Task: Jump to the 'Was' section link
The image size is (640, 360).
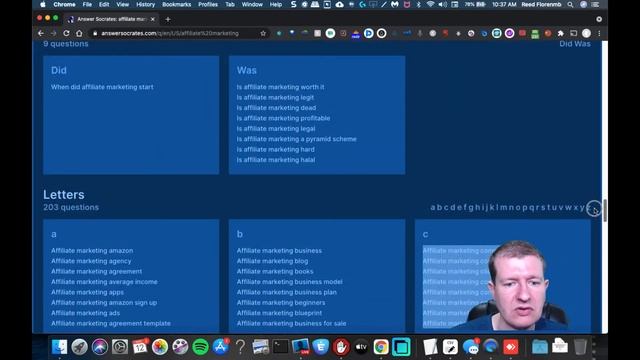Action: click(582, 44)
